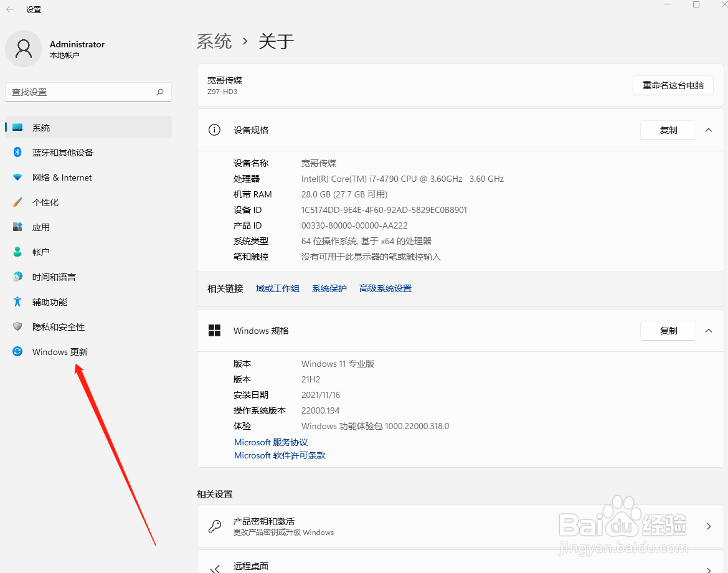
Task: Select install date 2021/11/16
Action: pyautogui.click(x=320, y=395)
